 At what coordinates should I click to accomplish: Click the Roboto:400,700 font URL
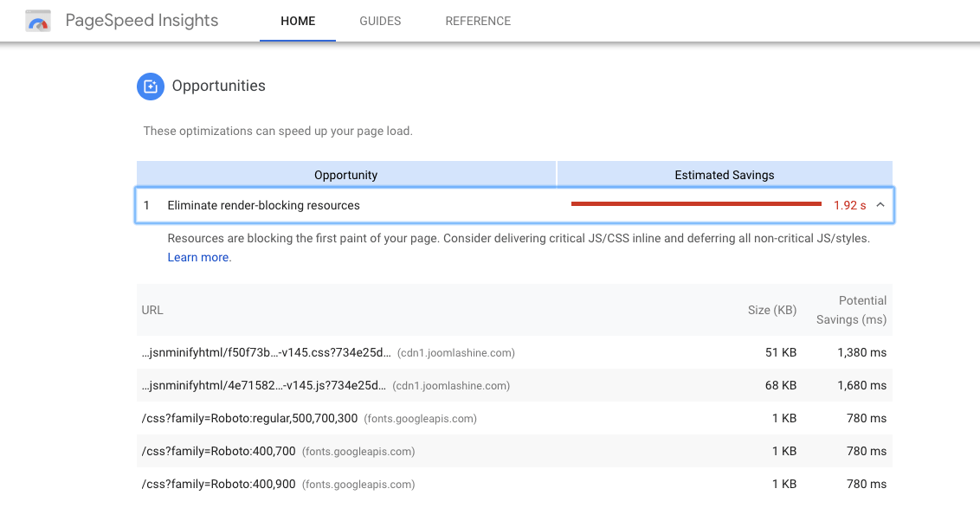(x=219, y=451)
